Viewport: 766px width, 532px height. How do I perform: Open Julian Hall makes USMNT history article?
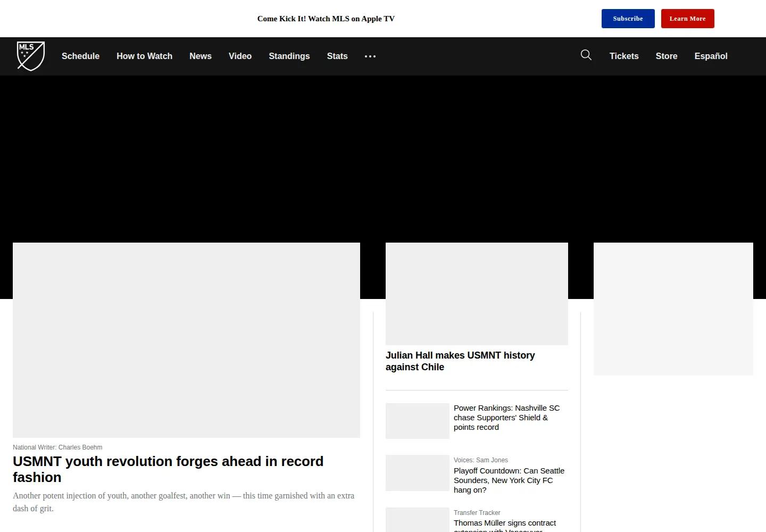pos(460,361)
